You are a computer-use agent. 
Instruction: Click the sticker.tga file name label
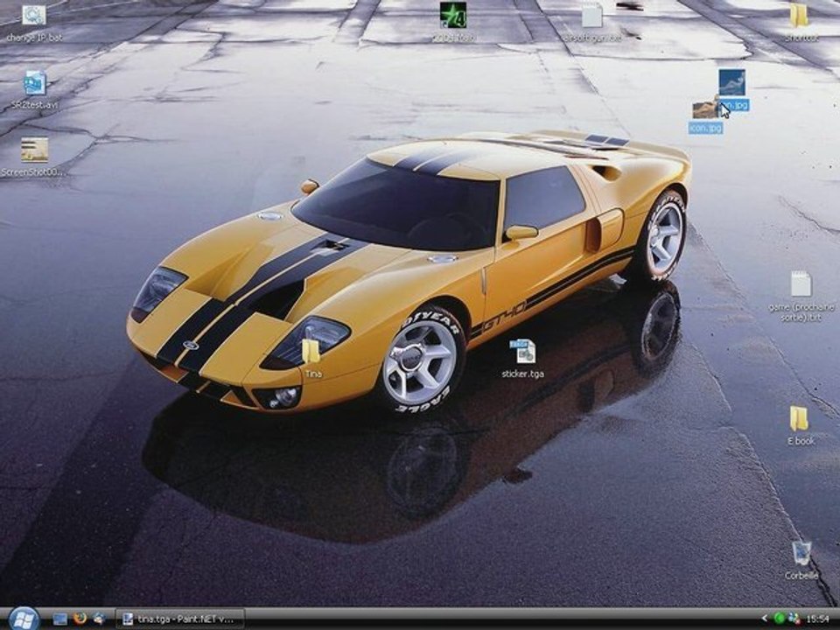point(523,374)
